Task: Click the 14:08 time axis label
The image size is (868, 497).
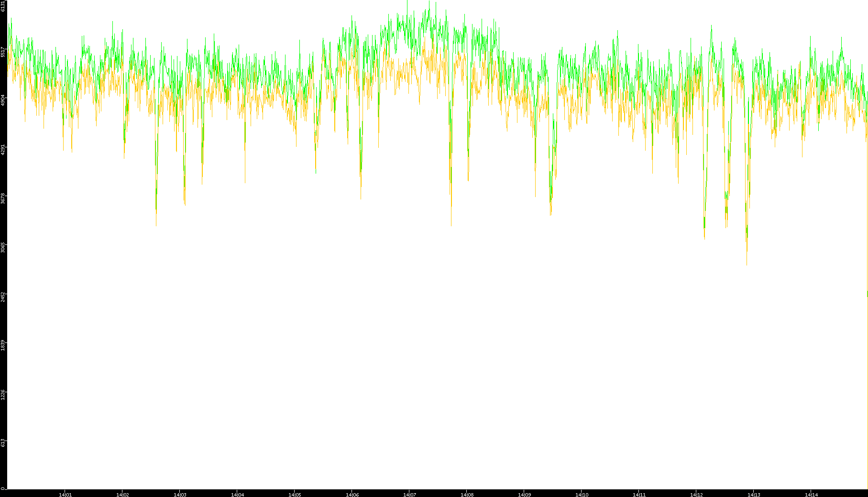Action: [x=467, y=495]
